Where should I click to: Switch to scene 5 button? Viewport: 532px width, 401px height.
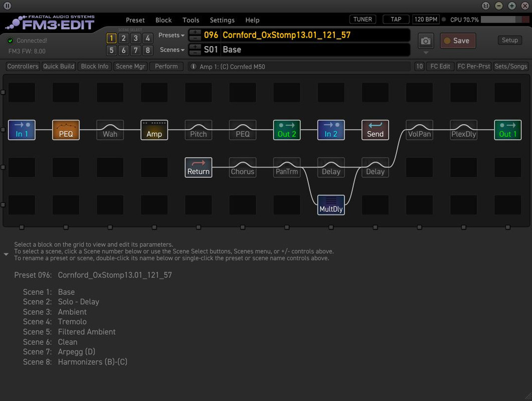[x=111, y=50]
